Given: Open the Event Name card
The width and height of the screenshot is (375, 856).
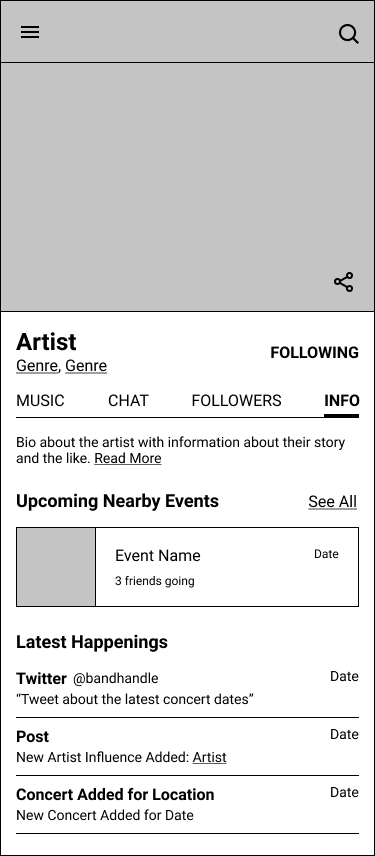Looking at the screenshot, I should (x=187, y=567).
